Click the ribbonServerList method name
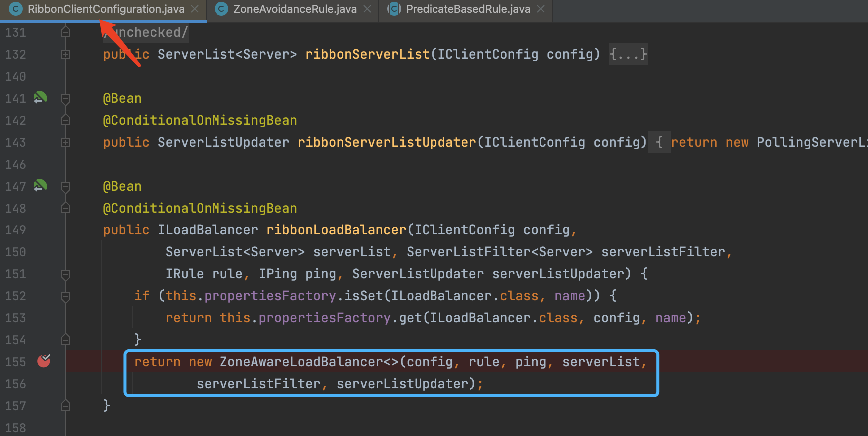This screenshot has height=436, width=868. pos(368,54)
